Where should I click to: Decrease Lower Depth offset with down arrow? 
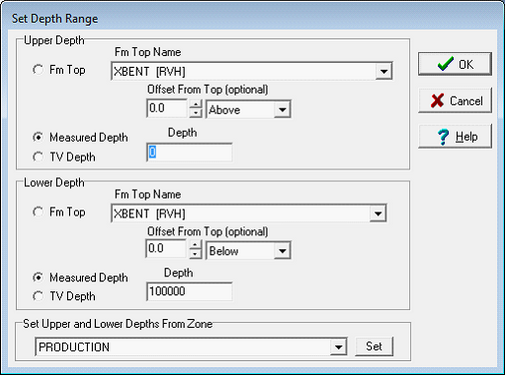click(196, 254)
